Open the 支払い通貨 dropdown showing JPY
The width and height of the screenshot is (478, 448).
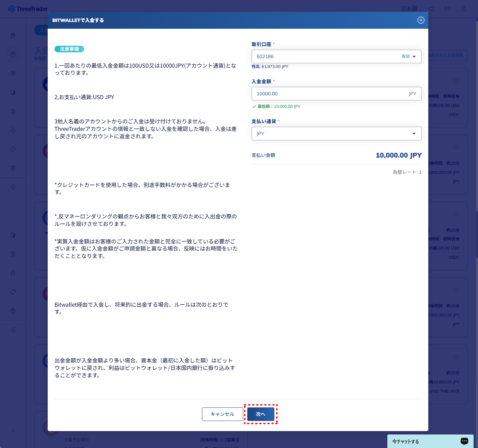(x=336, y=134)
